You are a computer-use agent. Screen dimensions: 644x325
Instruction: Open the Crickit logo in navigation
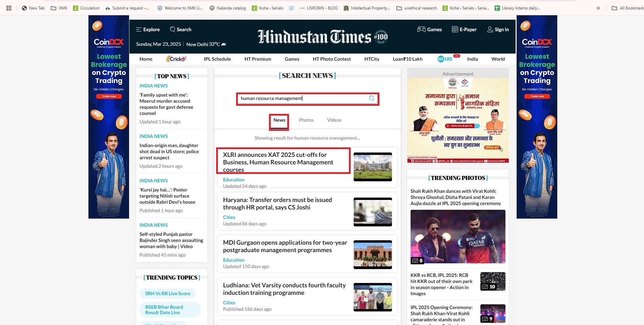point(176,59)
